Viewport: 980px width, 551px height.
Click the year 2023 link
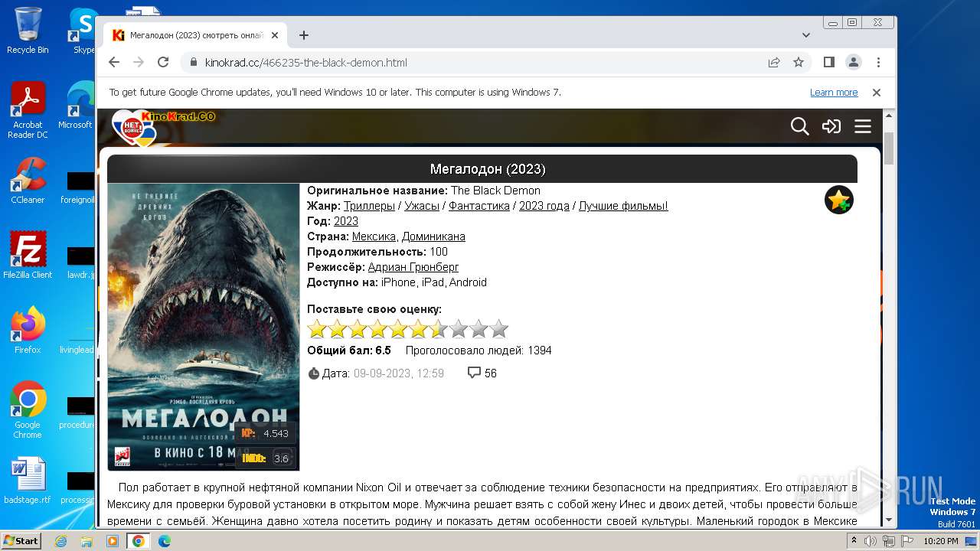[346, 221]
